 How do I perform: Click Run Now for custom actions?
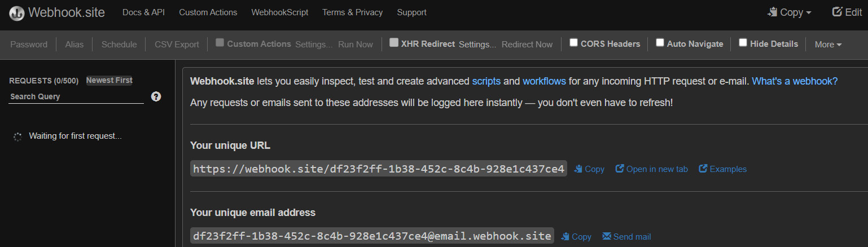pos(356,45)
